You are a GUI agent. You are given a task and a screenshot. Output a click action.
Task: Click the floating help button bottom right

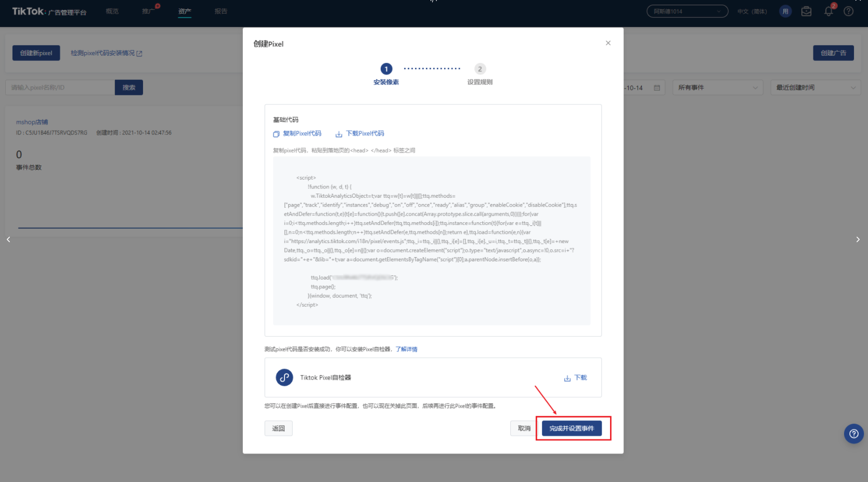tap(853, 434)
